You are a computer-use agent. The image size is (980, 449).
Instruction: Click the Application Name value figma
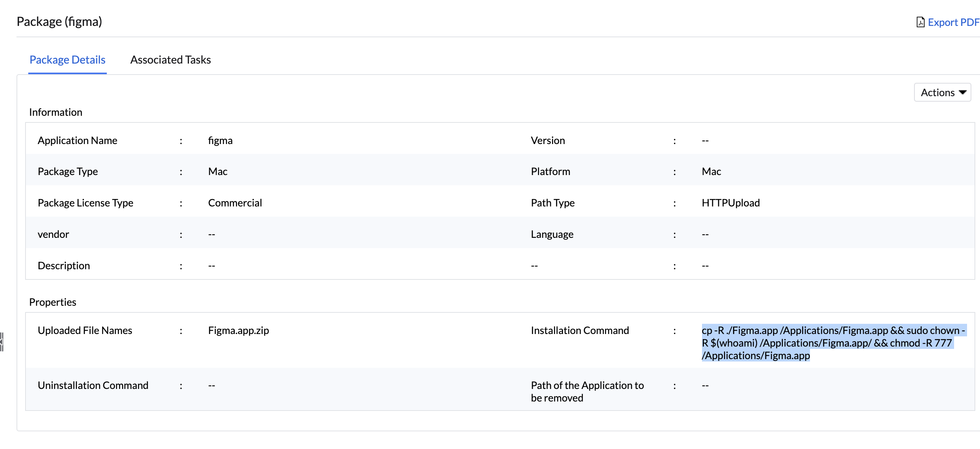(220, 141)
